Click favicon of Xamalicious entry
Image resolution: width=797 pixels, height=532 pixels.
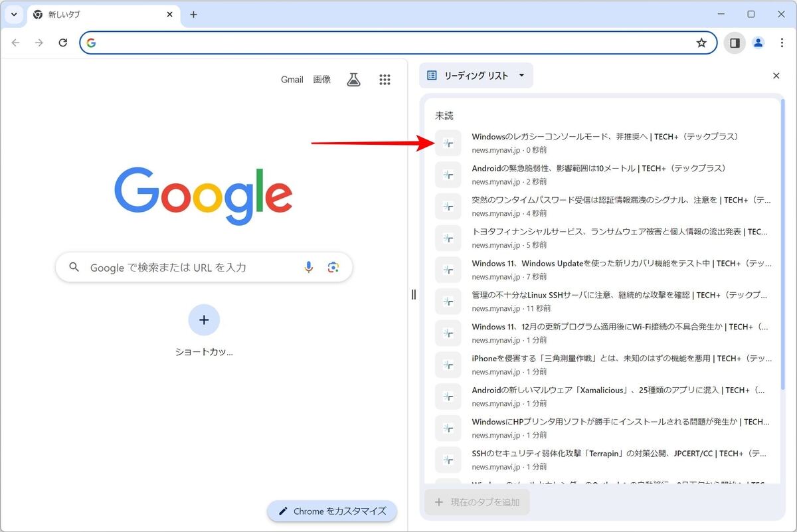[448, 397]
